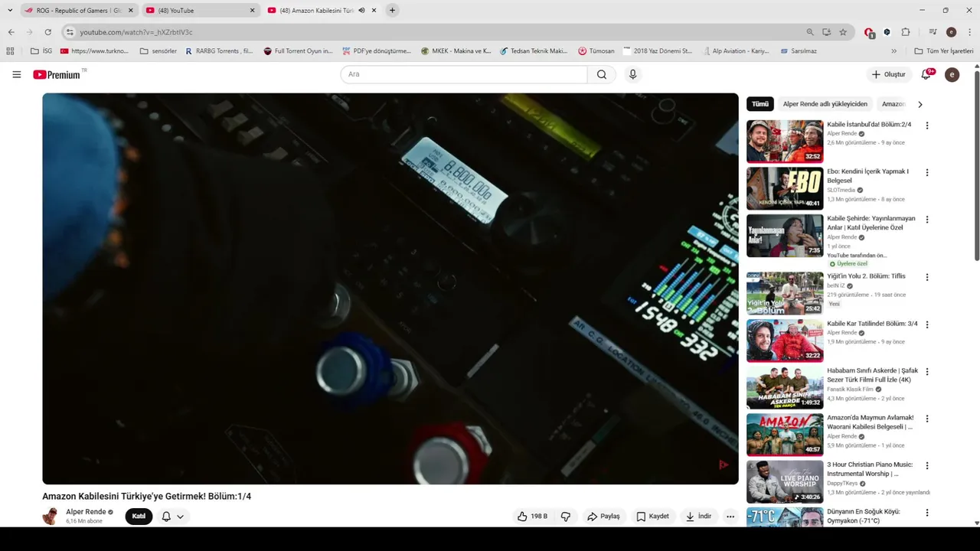Open Kabile İstanbul'da! Bölüm:2/4 thumbnail
The height and width of the screenshot is (551, 980).
(785, 141)
